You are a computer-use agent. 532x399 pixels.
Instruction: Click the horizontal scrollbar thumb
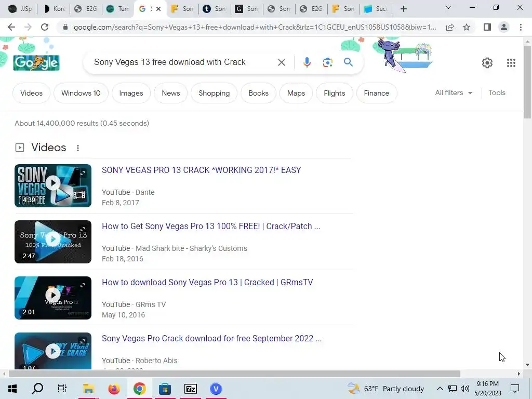tap(234, 374)
